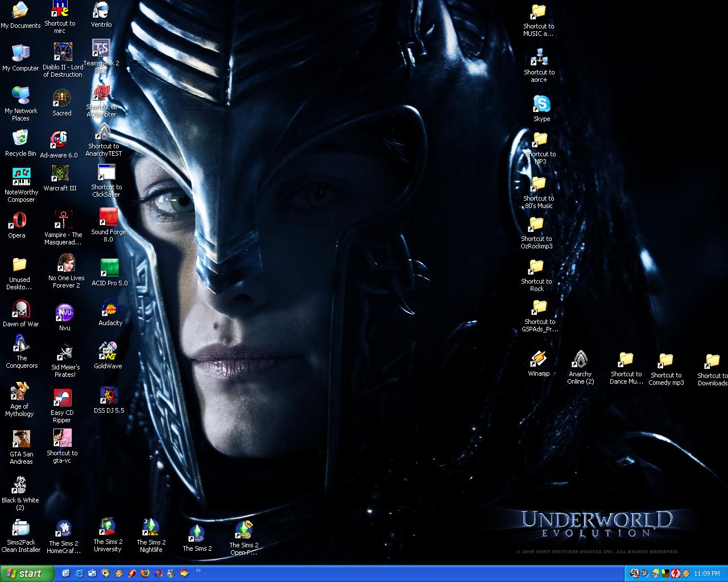Open the Skype desktop icon

tap(541, 105)
